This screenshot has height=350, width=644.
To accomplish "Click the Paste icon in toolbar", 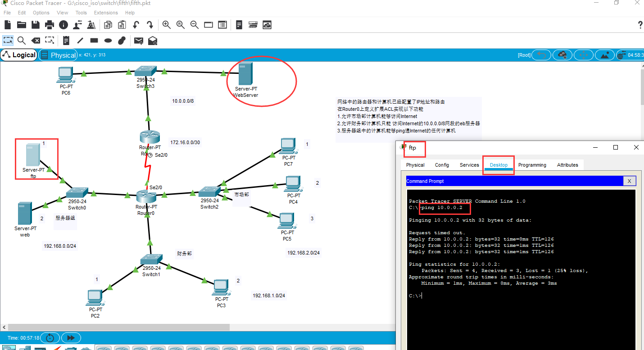I will [122, 25].
